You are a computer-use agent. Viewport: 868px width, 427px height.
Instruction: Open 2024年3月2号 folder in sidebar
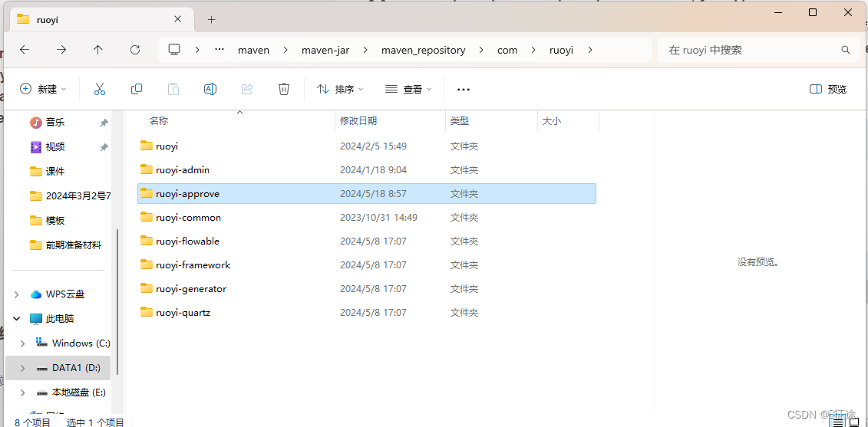pos(71,195)
